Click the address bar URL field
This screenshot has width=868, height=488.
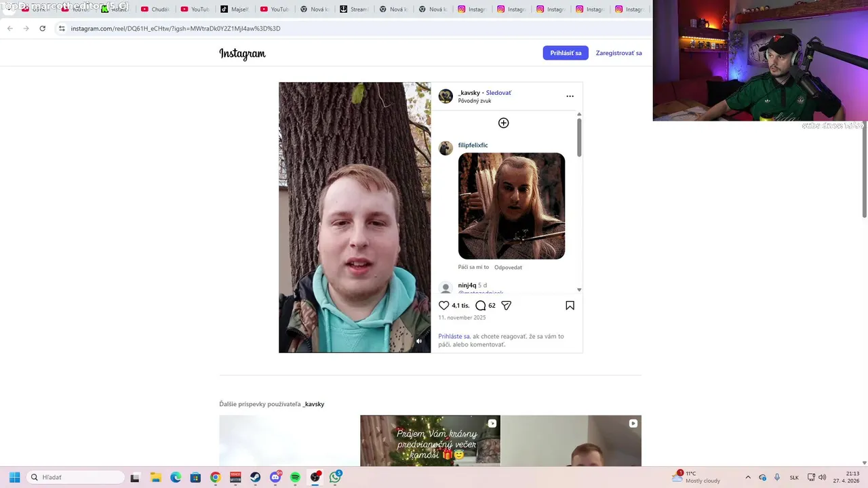point(353,28)
